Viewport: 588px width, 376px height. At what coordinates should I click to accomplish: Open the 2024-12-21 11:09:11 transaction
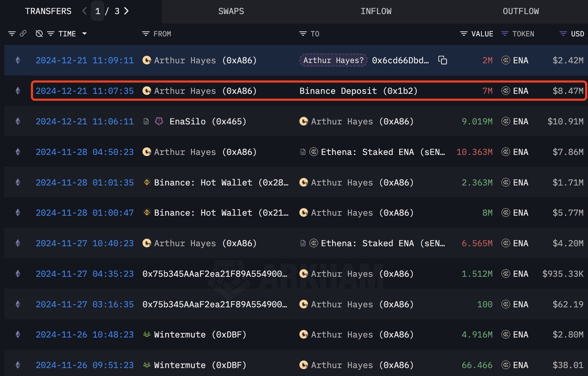(x=85, y=60)
